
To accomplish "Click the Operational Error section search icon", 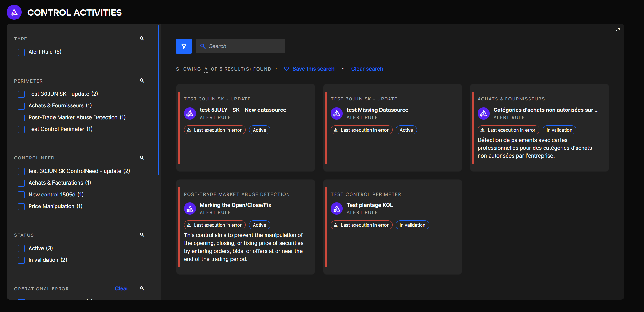I will click(x=142, y=288).
